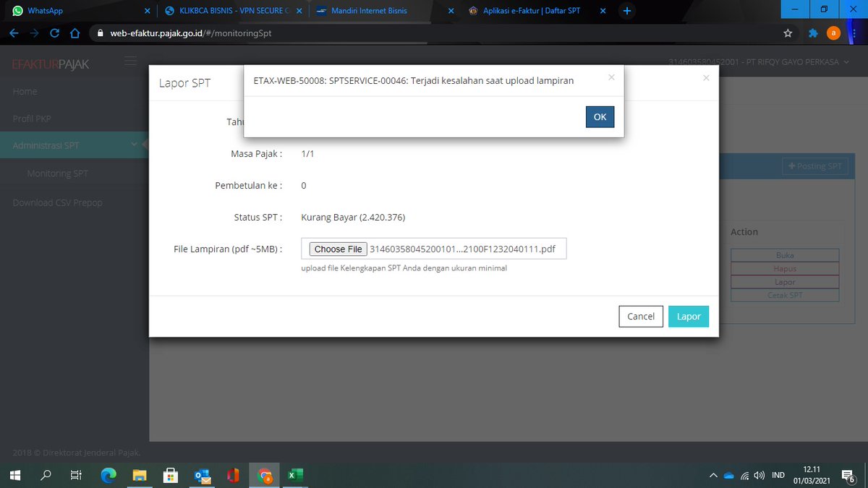The image size is (868, 488).
Task: Open the Chrome profile avatar
Action: point(833,33)
